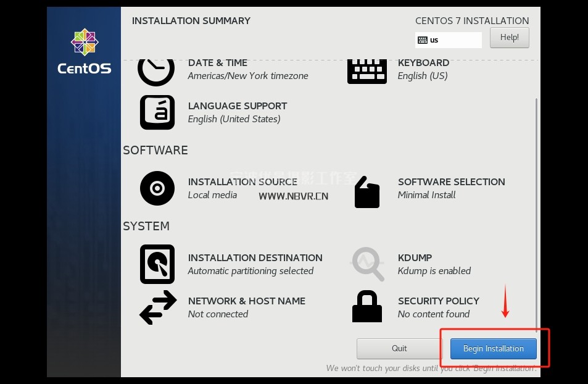Click 'English (United States)' language text

coord(234,119)
